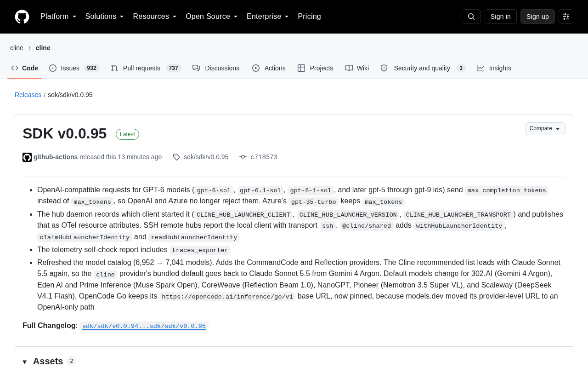This screenshot has height=368, width=588.
Task: Open the Compare dropdown
Action: 545,129
